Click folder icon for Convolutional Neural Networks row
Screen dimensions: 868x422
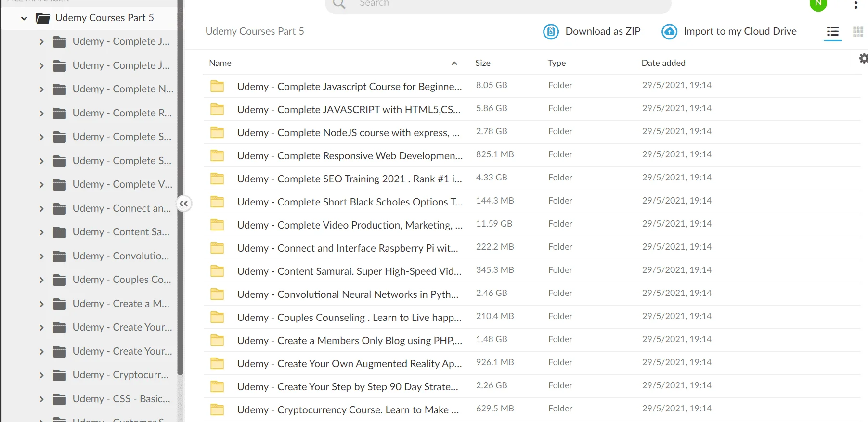click(x=217, y=294)
